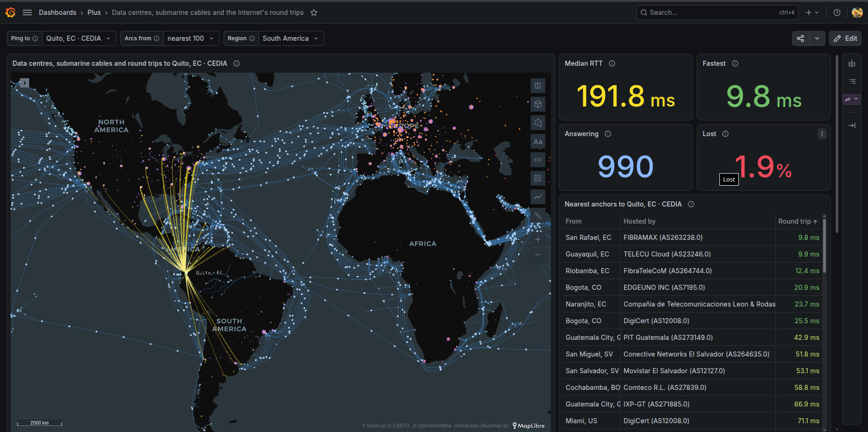Select Cochabamba, BO table cell

tap(592, 388)
